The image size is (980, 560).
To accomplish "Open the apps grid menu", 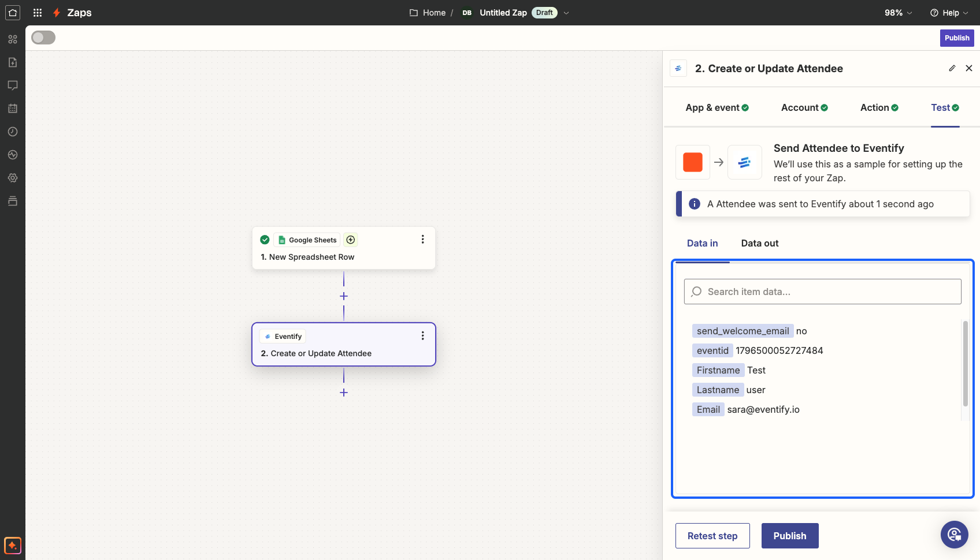I will click(x=38, y=13).
